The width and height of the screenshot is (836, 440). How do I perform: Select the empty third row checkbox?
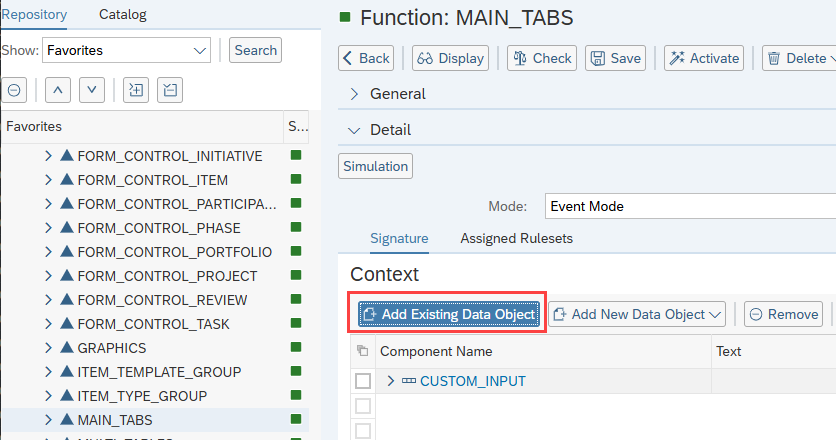(x=363, y=430)
